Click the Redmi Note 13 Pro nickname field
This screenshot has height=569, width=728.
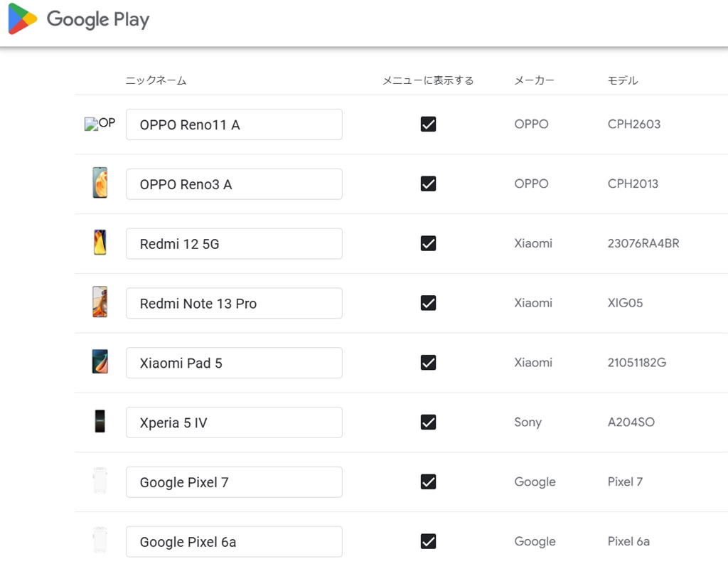click(234, 304)
